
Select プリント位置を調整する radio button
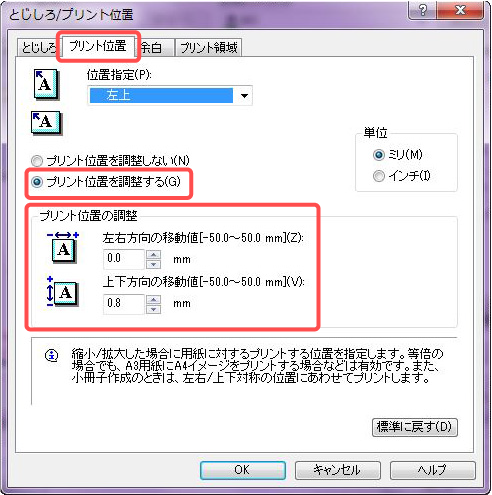point(37,182)
